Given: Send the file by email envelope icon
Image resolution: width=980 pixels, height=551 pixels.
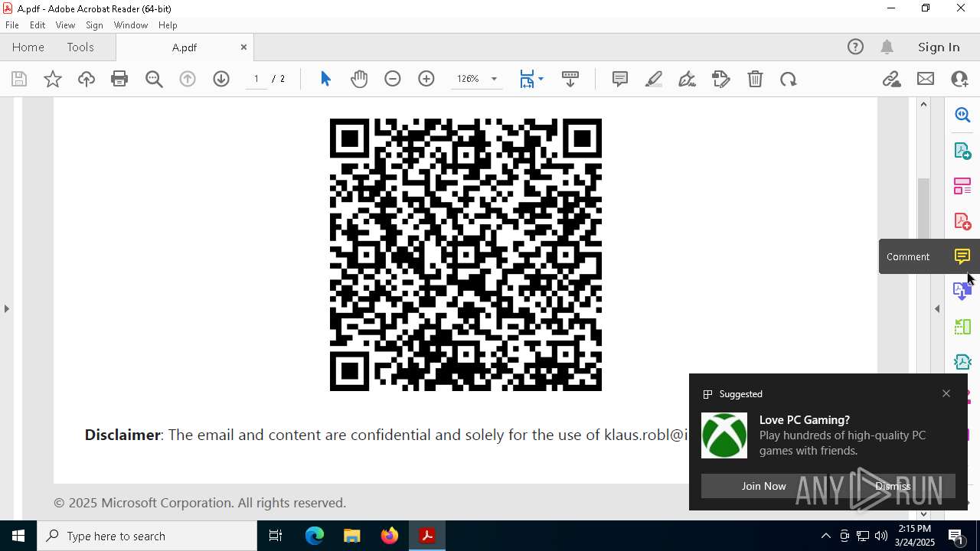Looking at the screenshot, I should (926, 79).
